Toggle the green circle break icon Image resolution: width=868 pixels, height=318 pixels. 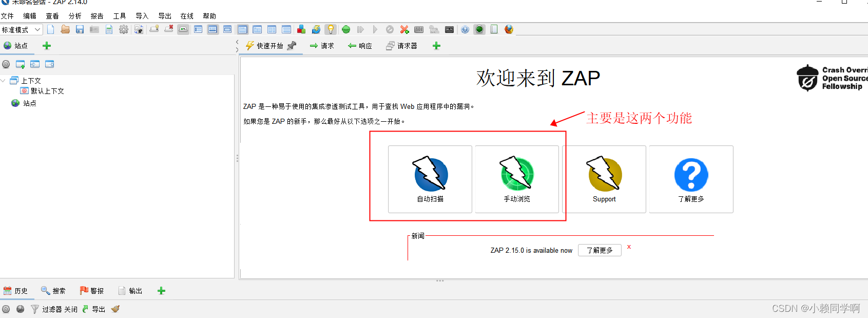[346, 29]
